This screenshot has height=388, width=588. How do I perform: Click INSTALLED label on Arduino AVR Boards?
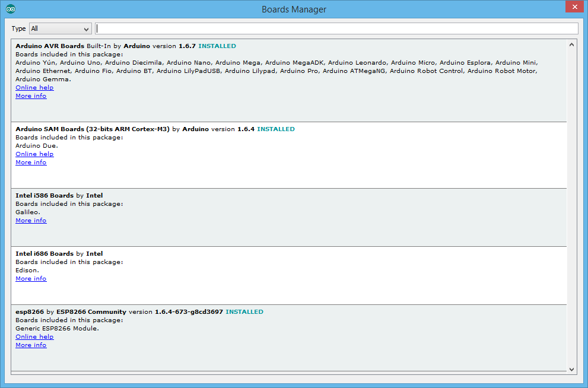click(217, 46)
